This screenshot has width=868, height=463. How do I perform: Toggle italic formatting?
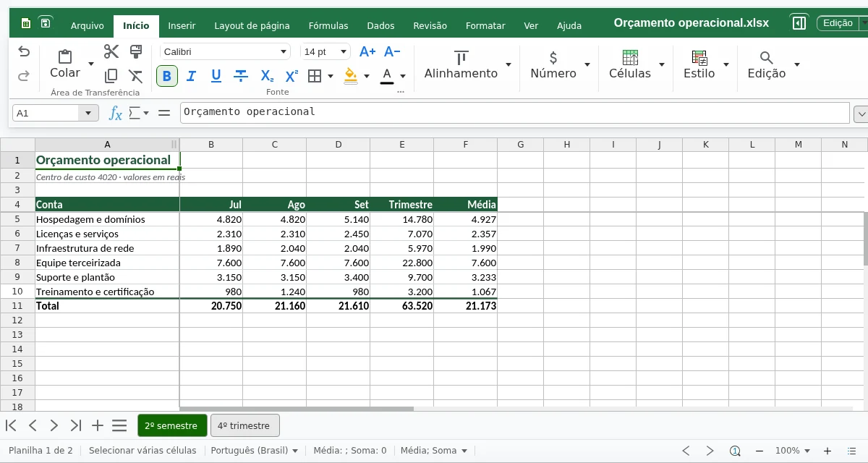[x=192, y=75]
